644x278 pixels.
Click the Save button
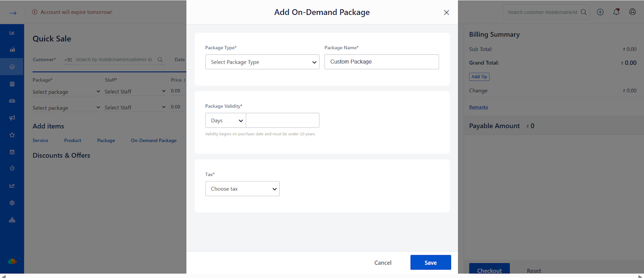pos(431,263)
